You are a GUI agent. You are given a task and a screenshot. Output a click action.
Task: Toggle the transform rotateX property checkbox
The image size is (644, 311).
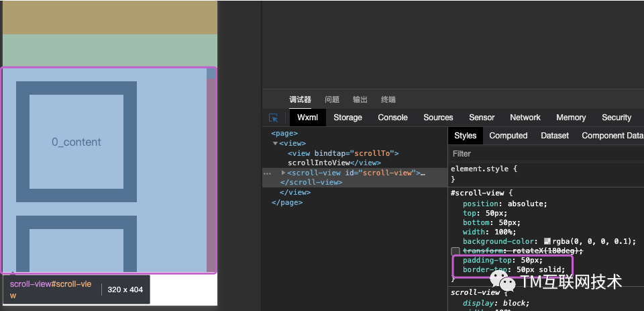point(455,251)
